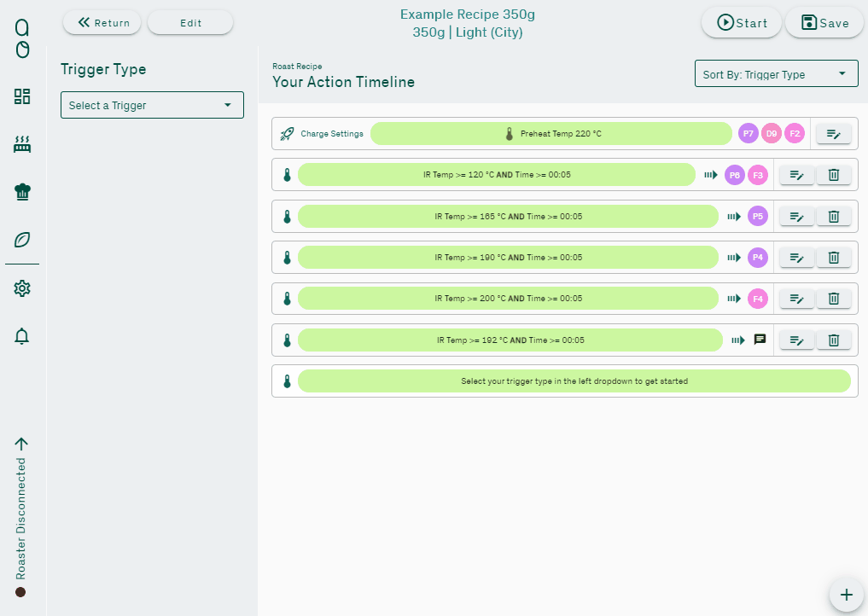Start the roast with Start button

(742, 23)
